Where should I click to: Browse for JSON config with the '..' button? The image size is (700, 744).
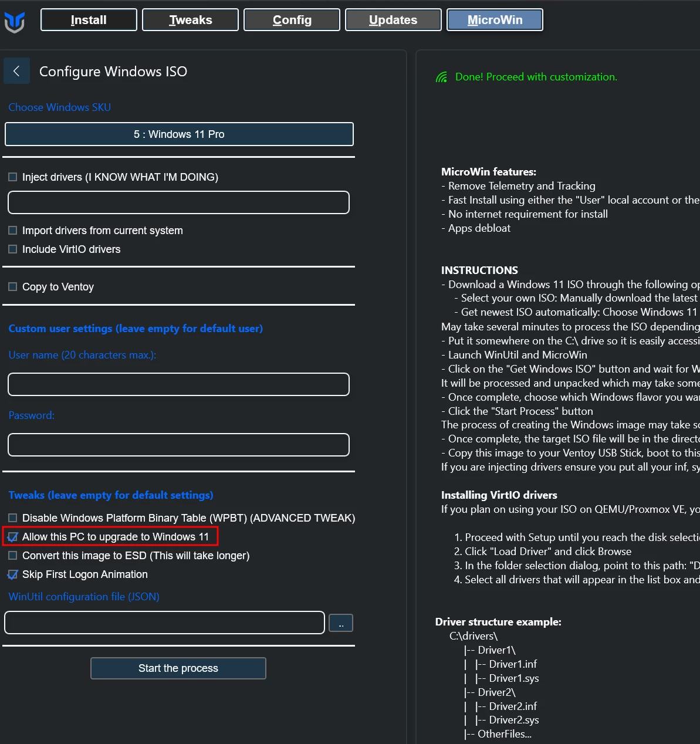[x=341, y=623]
